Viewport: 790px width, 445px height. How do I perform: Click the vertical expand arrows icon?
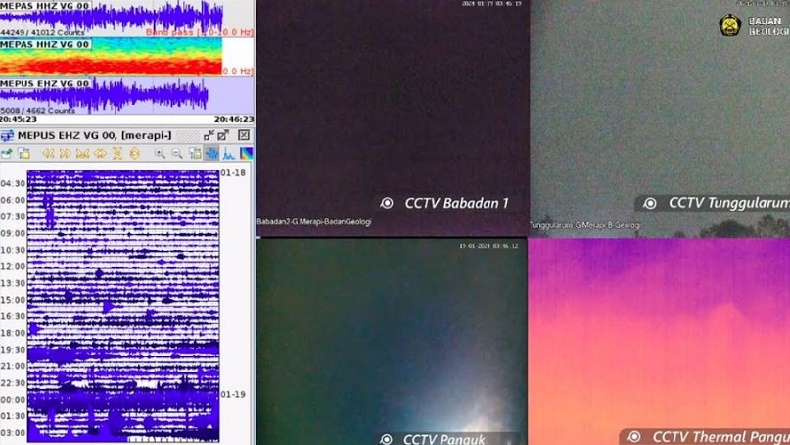134,153
